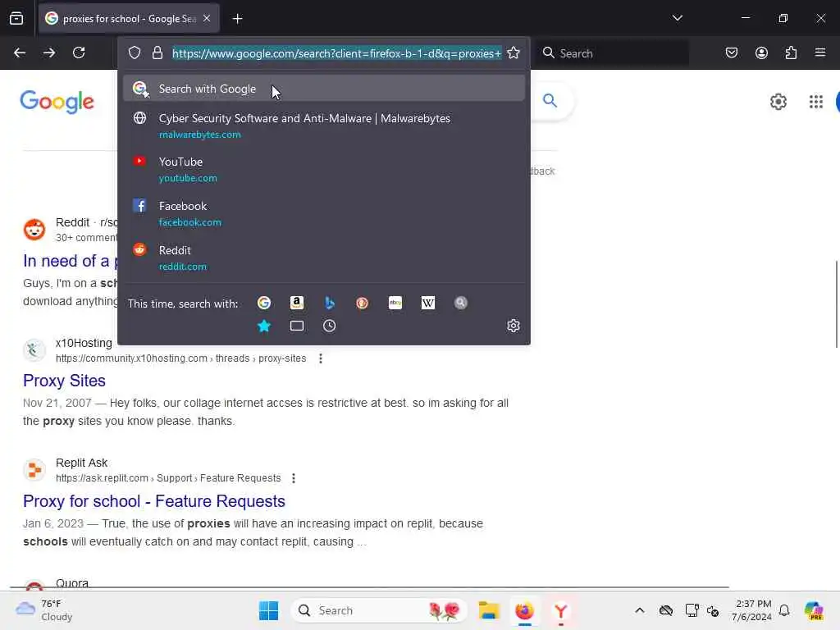Click Reddit result site icon
This screenshot has height=630, width=840.
coord(34,230)
